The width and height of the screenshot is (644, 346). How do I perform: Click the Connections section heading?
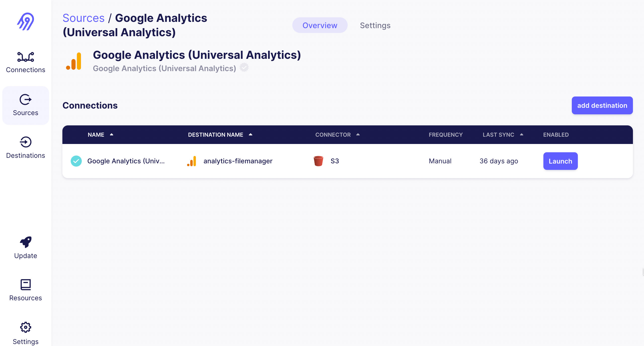90,106
